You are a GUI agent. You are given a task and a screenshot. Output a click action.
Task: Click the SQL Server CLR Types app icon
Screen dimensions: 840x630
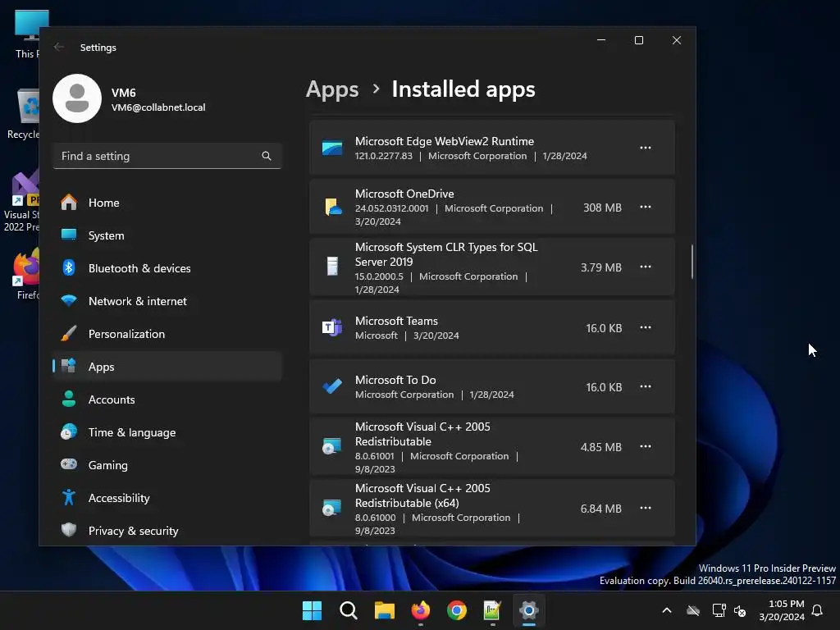(x=333, y=267)
